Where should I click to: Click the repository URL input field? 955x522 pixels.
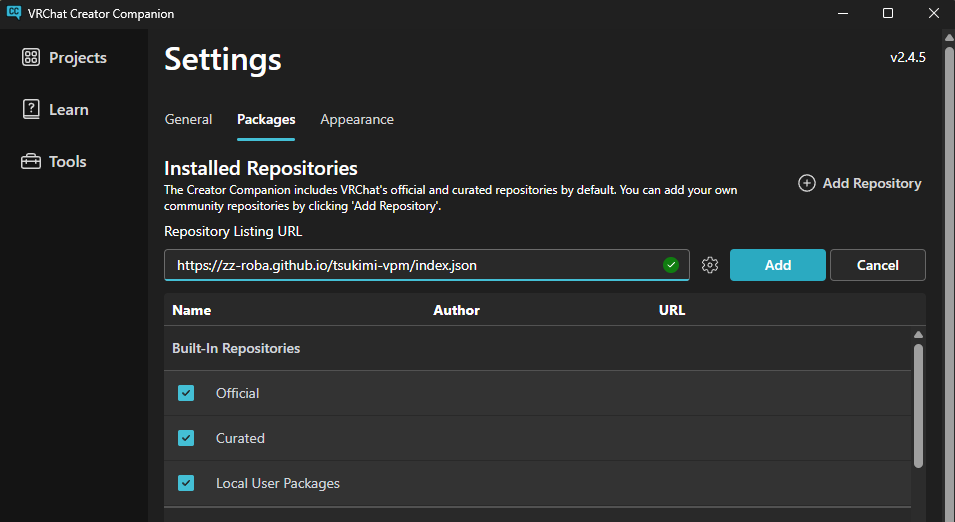426,265
